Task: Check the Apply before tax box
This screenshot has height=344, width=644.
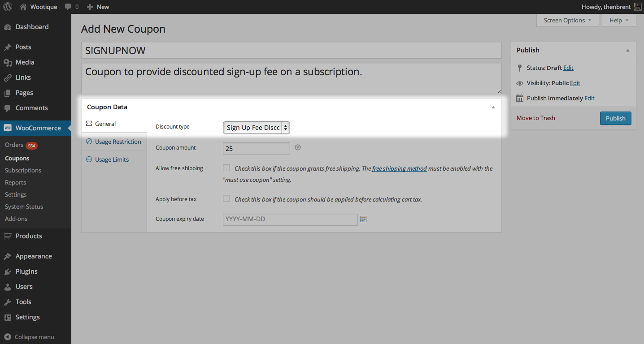Action: point(226,198)
